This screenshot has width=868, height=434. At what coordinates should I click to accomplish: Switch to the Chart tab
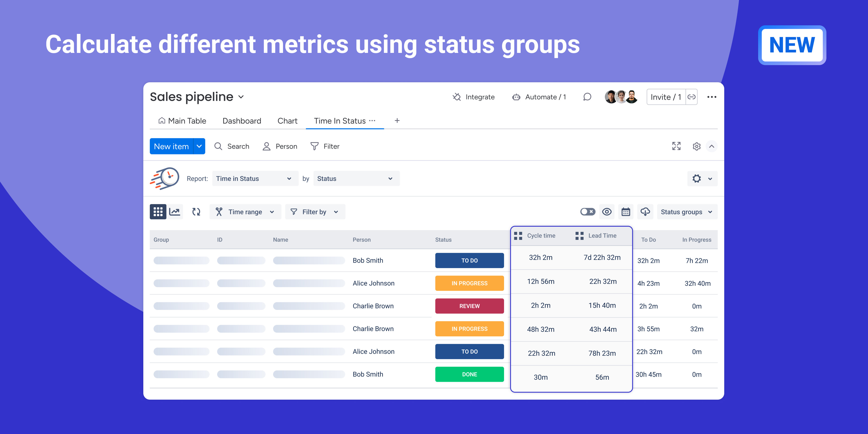click(x=287, y=121)
